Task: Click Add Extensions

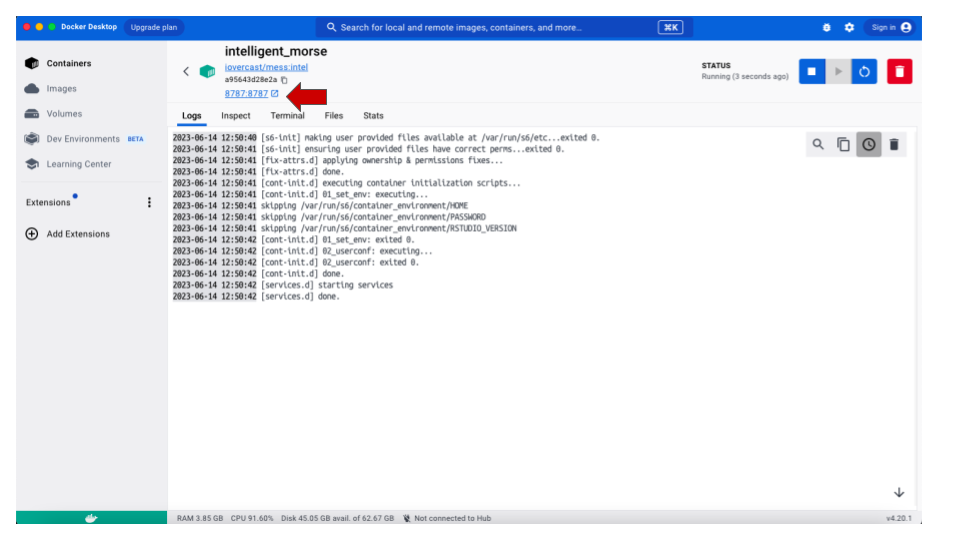Action: click(x=68, y=234)
